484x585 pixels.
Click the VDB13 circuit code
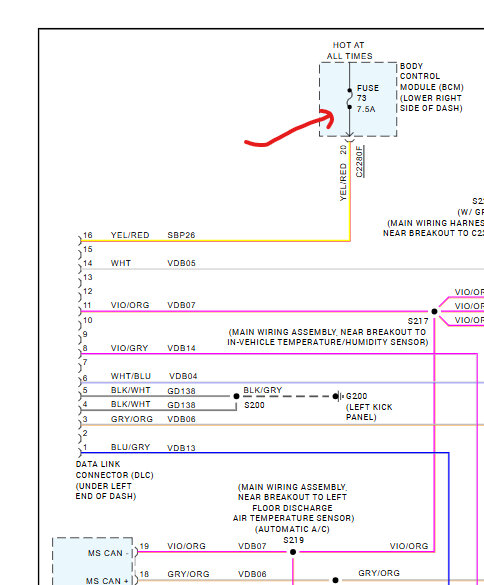point(181,448)
